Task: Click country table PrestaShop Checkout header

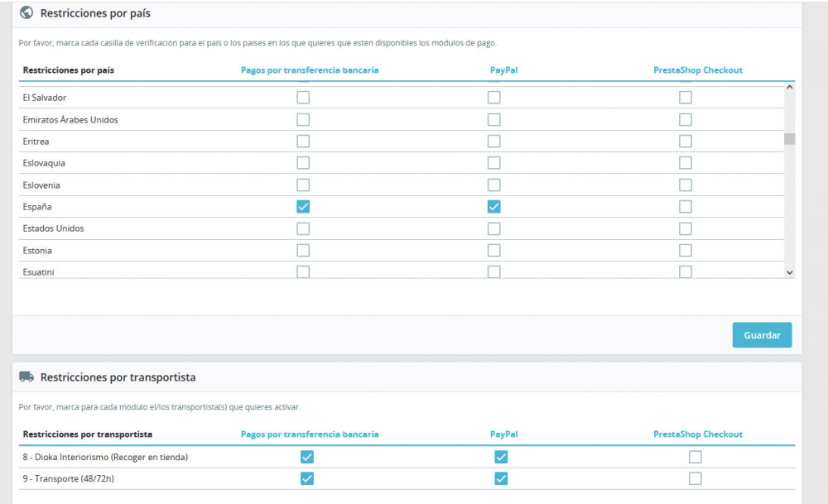Action: pyautogui.click(x=697, y=70)
